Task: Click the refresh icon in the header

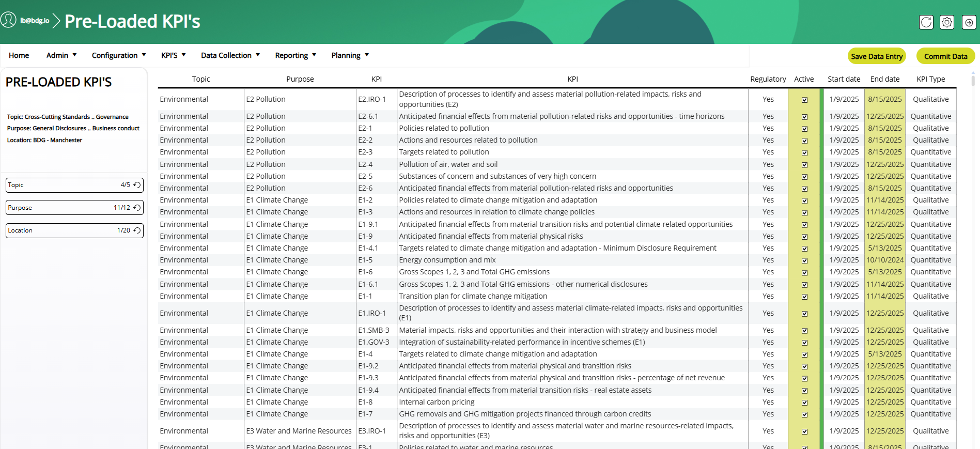Action: (x=926, y=22)
